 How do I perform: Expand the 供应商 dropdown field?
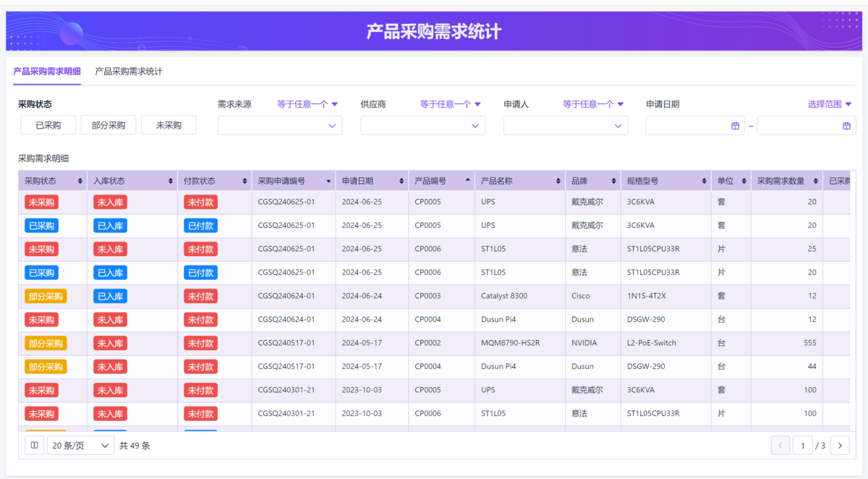(422, 126)
